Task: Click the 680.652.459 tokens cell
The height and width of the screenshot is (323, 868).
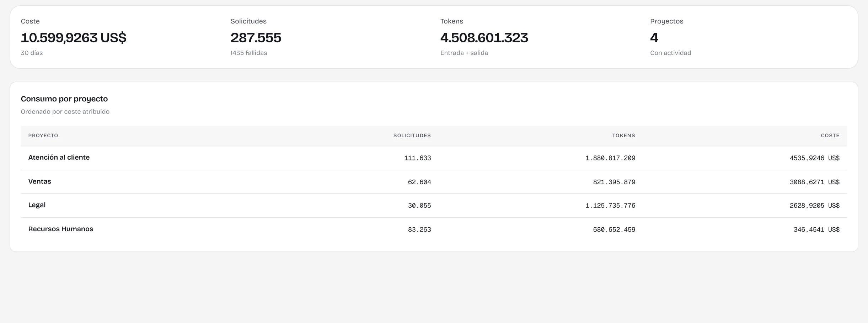Action: 614,230
